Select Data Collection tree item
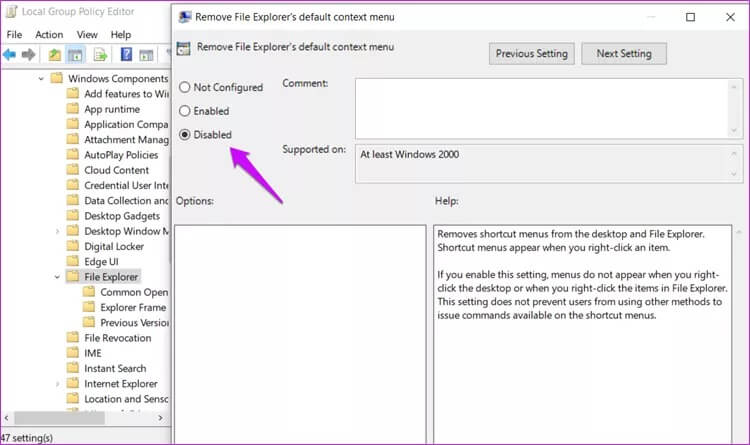Screen dimensions: 750x445 coord(126,200)
